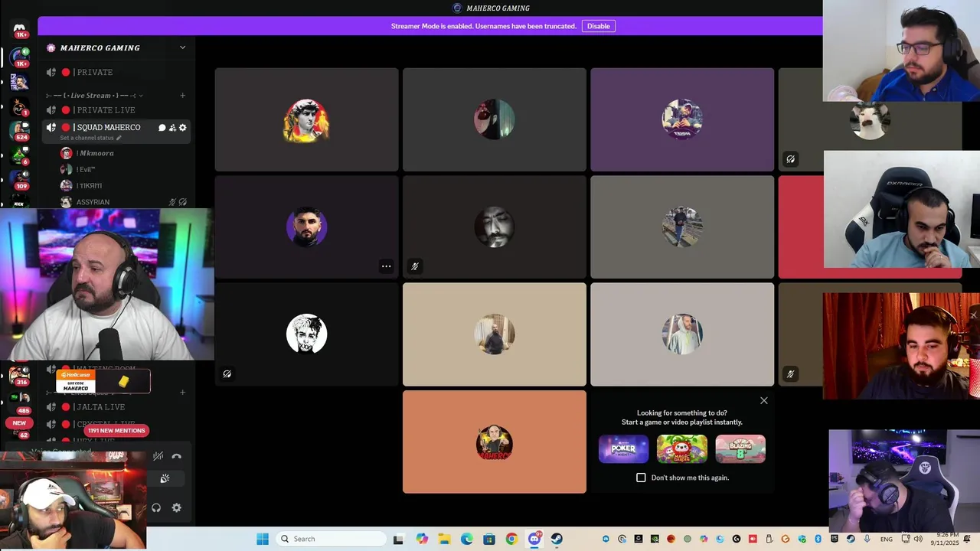Open more options on bearded avatar tile
980x551 pixels.
pos(387,266)
